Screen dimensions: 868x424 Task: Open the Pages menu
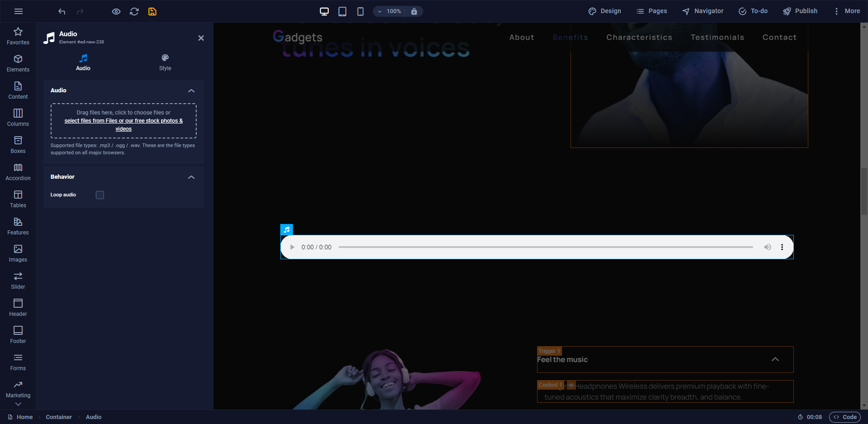[x=651, y=11]
